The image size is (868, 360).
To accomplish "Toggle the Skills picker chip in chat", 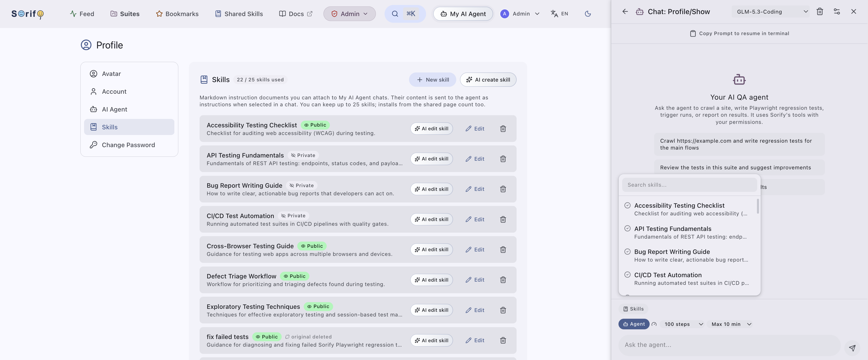I will pyautogui.click(x=633, y=309).
